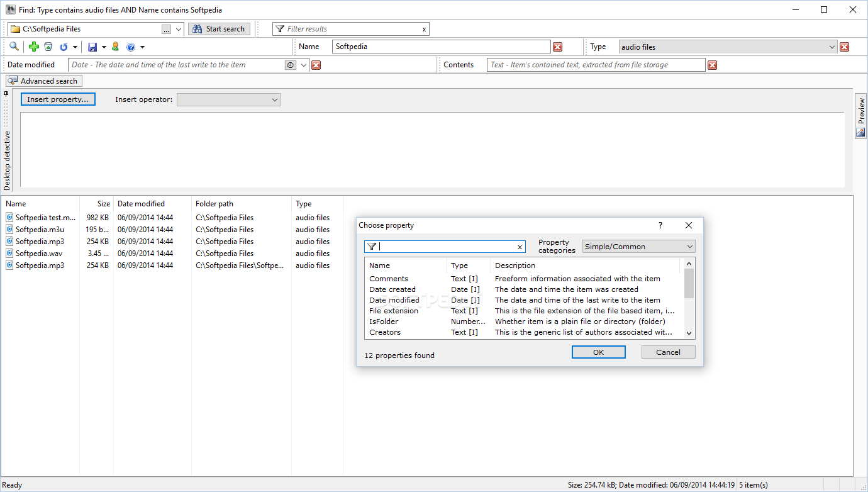The image size is (868, 492).
Task: Open the help button dropdown arrow
Action: click(142, 47)
